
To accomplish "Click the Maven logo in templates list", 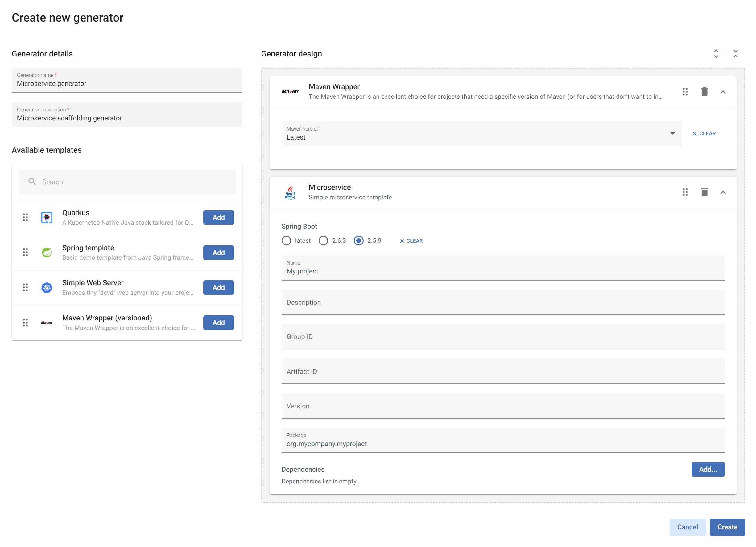I will (x=47, y=323).
